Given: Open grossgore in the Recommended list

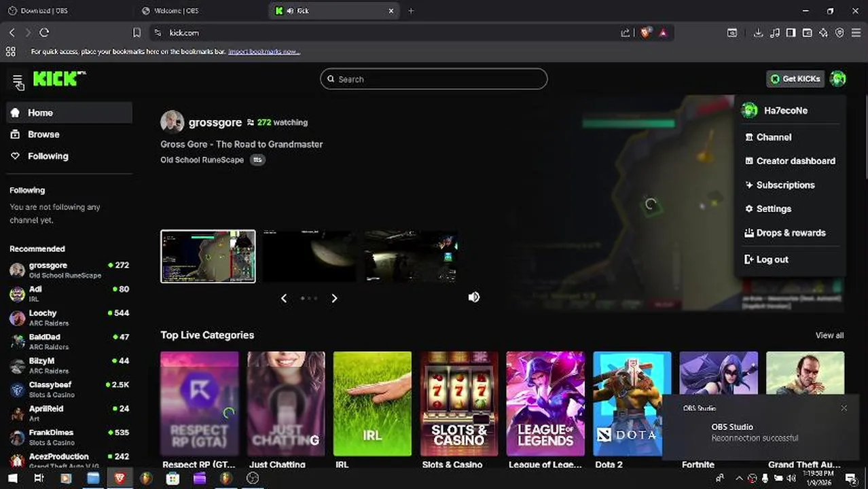Looking at the screenshot, I should coord(69,270).
